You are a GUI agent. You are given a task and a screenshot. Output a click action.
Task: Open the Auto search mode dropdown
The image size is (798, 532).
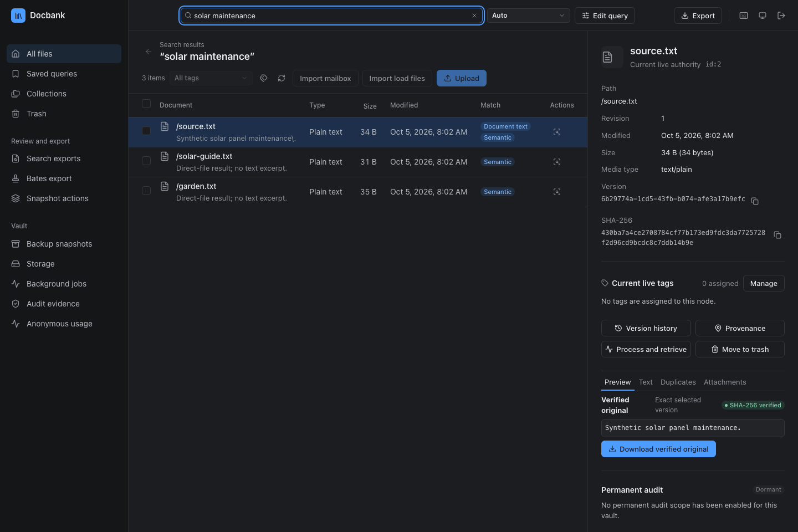tap(528, 16)
